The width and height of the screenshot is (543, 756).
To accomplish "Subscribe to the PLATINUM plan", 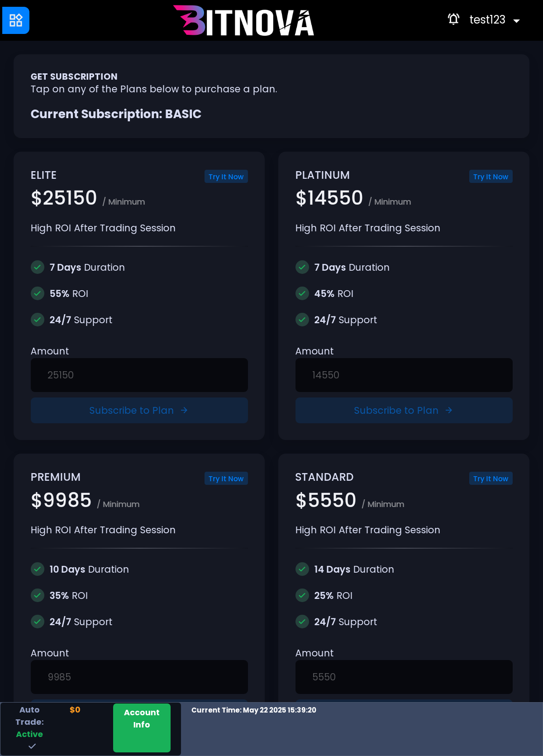I will (x=404, y=410).
